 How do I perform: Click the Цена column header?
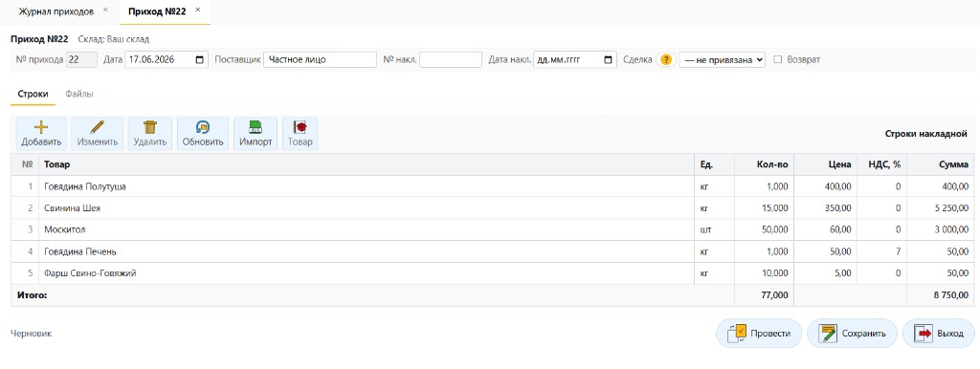point(825,164)
